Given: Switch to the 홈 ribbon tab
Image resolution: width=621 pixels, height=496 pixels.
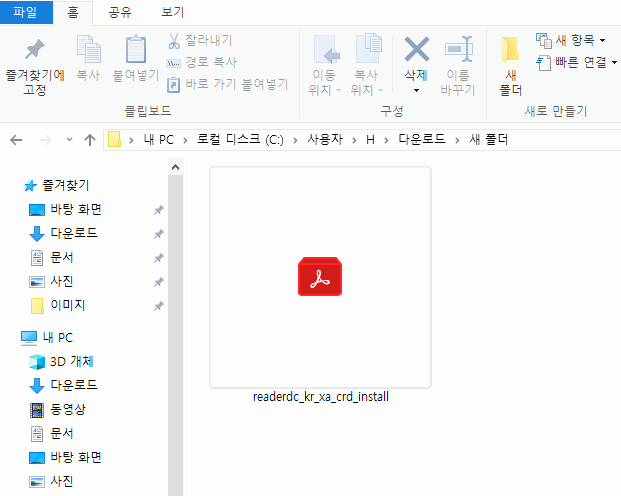Looking at the screenshot, I should coord(73,12).
